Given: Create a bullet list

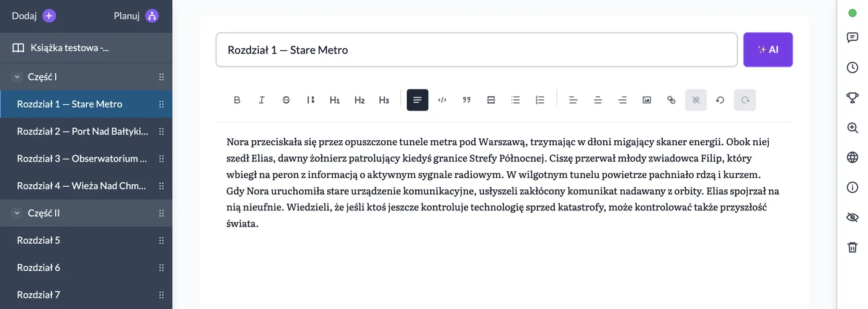Looking at the screenshot, I should point(515,100).
